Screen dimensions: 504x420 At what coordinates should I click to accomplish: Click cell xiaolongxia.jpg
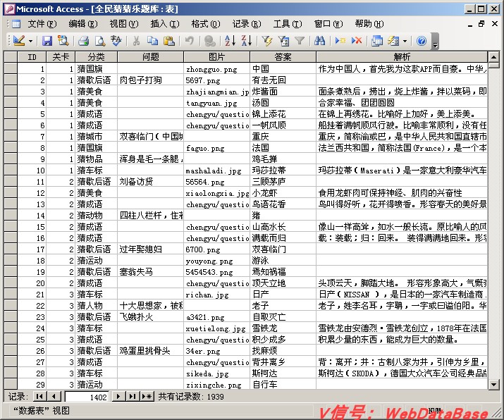tap(217, 193)
